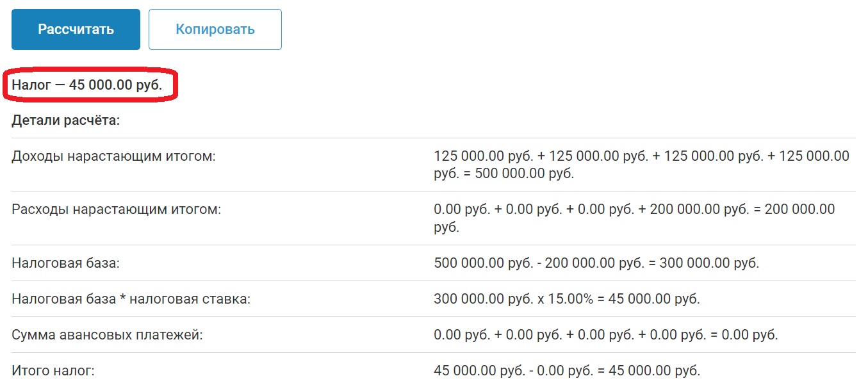Viewport: 868px width, 392px height.
Task: Click the 'Расходы нарастающим итогом:' row label
Action: (116, 209)
